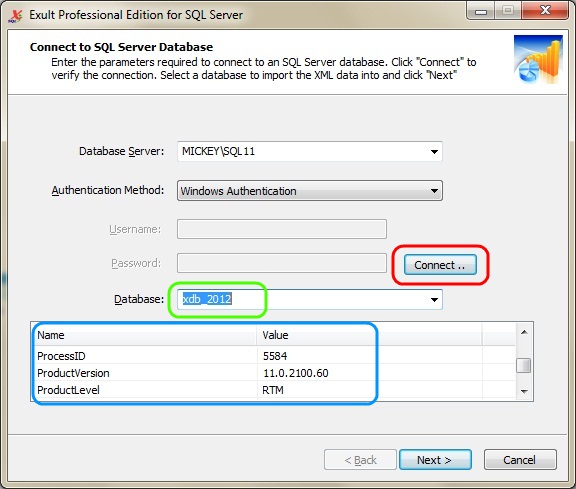Click the Cancel button
This screenshot has height=489, width=576.
(x=520, y=460)
